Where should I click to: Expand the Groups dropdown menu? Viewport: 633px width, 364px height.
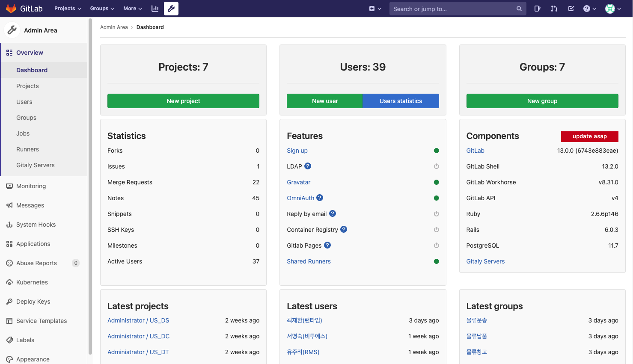pos(102,9)
